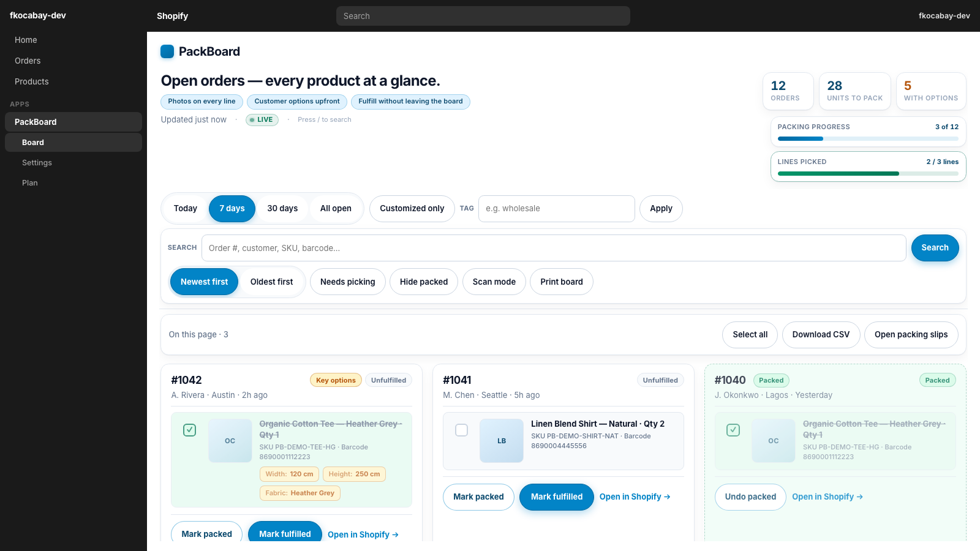Click the Lines Picked progress bar
Image resolution: width=980 pixels, height=551 pixels.
pos(869,173)
